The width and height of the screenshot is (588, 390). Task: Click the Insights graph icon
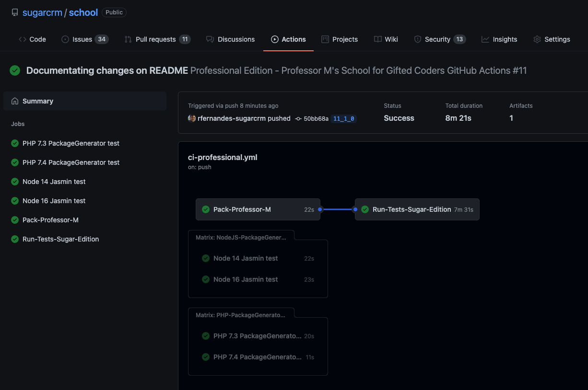(x=485, y=39)
